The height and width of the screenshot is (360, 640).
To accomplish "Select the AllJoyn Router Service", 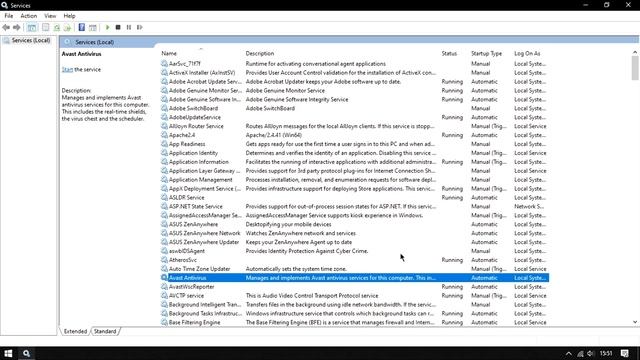I will (x=355, y=127).
